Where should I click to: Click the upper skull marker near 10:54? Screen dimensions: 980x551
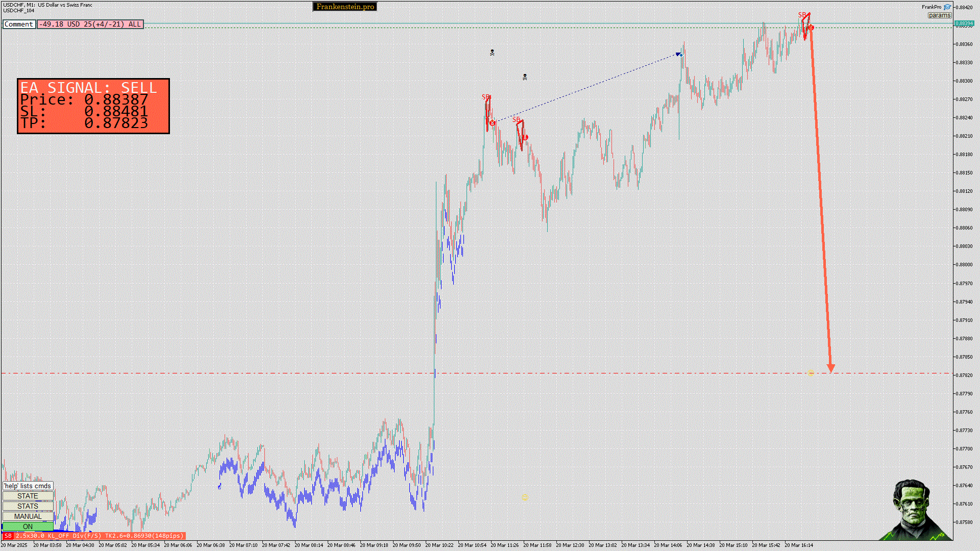click(492, 53)
